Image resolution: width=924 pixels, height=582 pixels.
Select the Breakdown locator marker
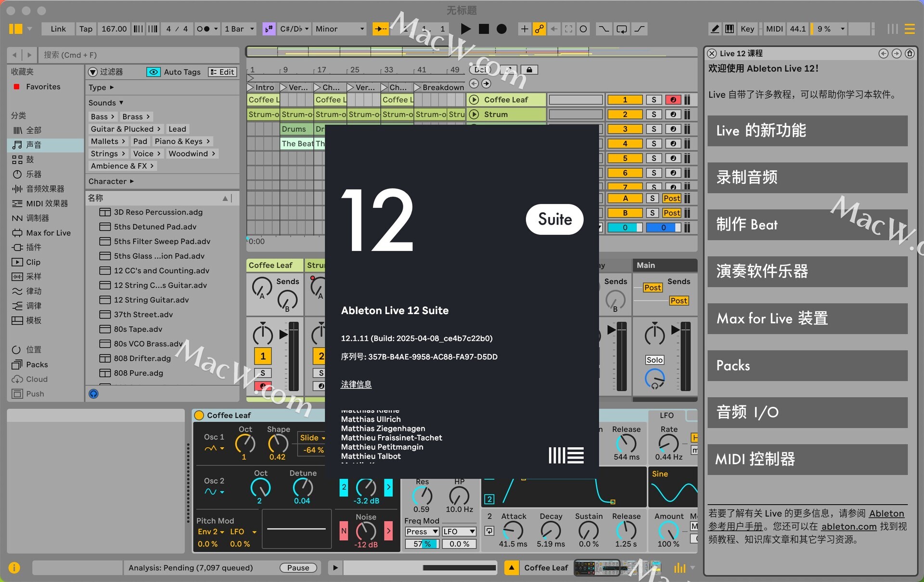439,88
